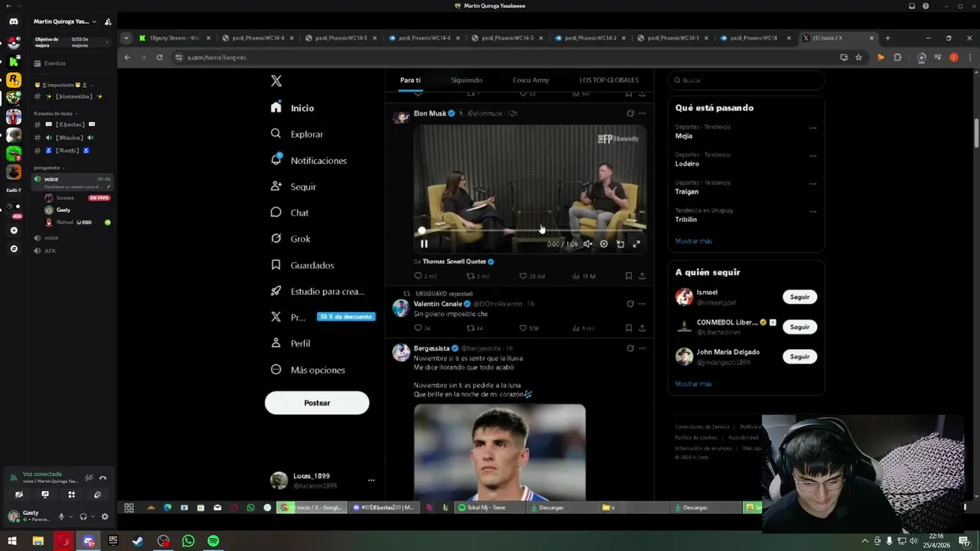Mute Discord microphone
Viewport: 980px width, 551px height.
(x=61, y=517)
